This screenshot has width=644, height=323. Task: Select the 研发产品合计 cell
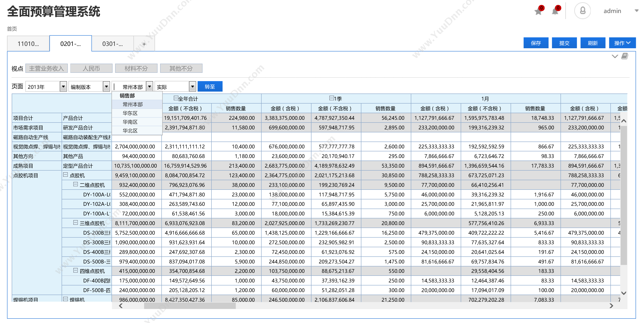click(87, 128)
